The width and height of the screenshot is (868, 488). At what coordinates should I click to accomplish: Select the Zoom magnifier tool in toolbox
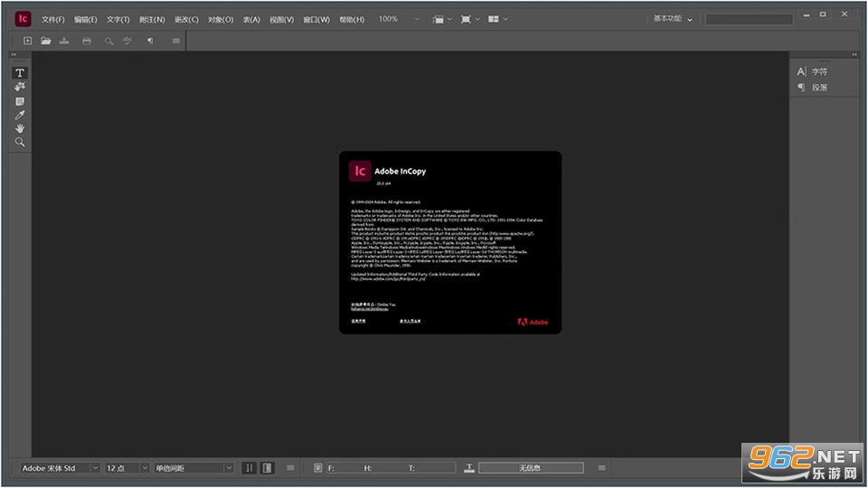[20, 142]
